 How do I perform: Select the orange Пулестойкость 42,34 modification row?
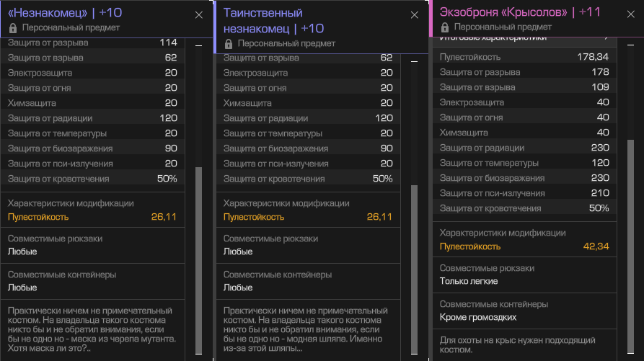coord(524,246)
